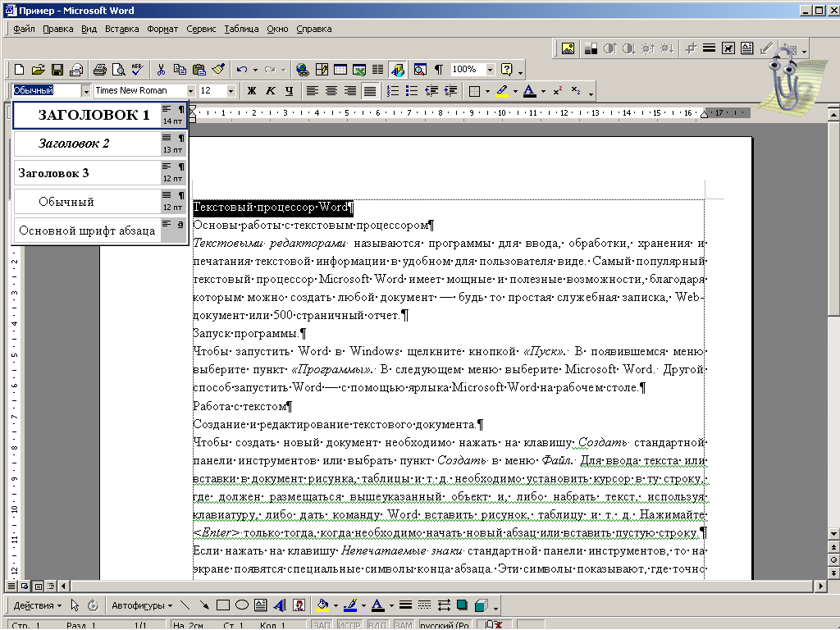Screen dimensions: 840x630
Task: Choose the Заголовок 1 style
Action: (99, 115)
